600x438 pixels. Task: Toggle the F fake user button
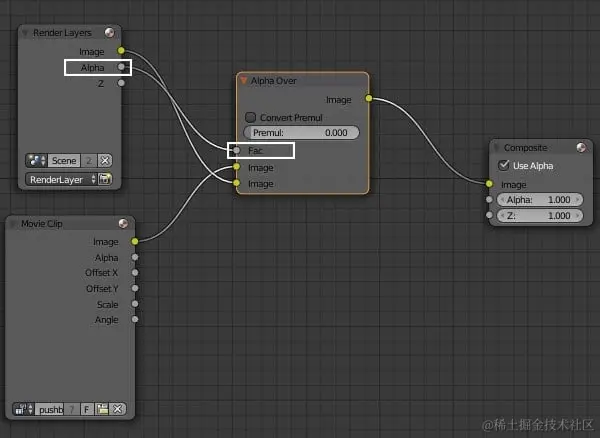(87, 409)
